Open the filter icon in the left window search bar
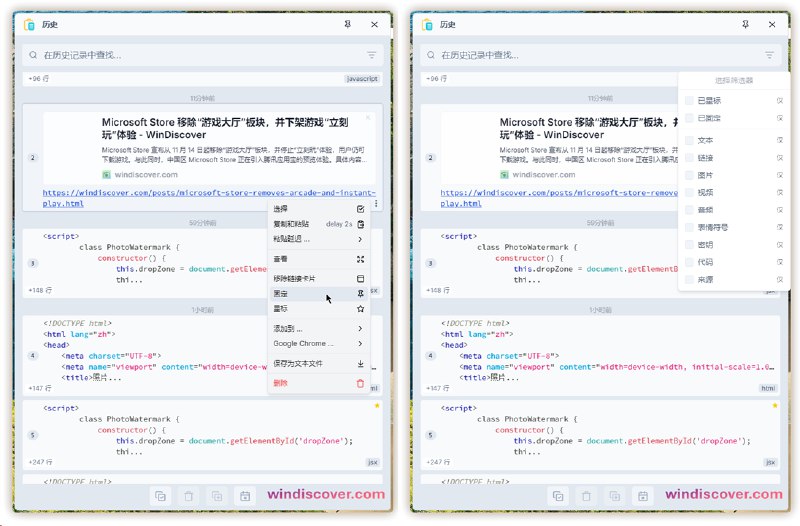 tap(371, 55)
